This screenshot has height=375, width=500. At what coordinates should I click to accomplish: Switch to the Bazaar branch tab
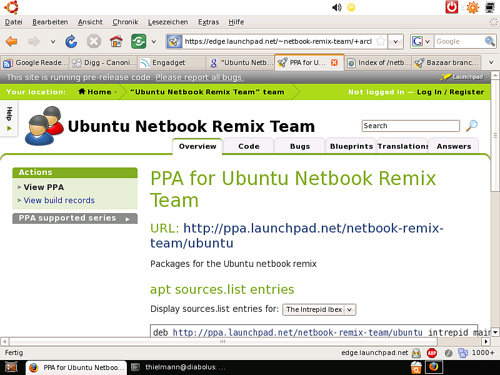coord(446,63)
